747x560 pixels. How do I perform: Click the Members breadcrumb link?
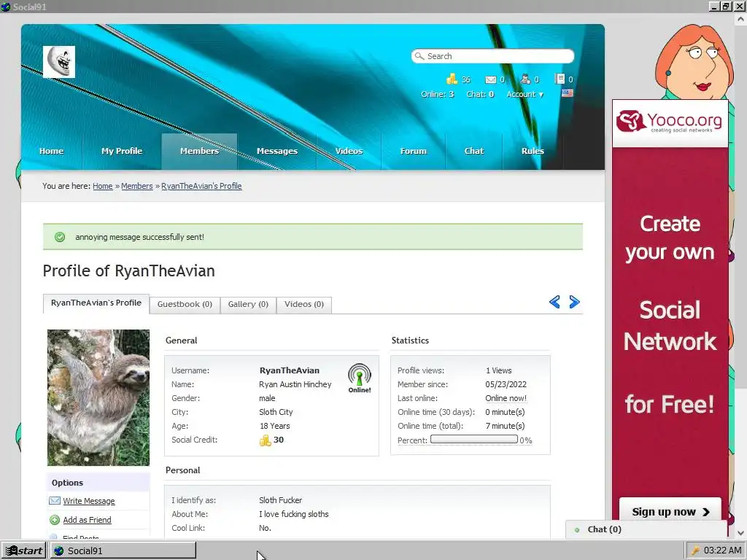(x=136, y=186)
